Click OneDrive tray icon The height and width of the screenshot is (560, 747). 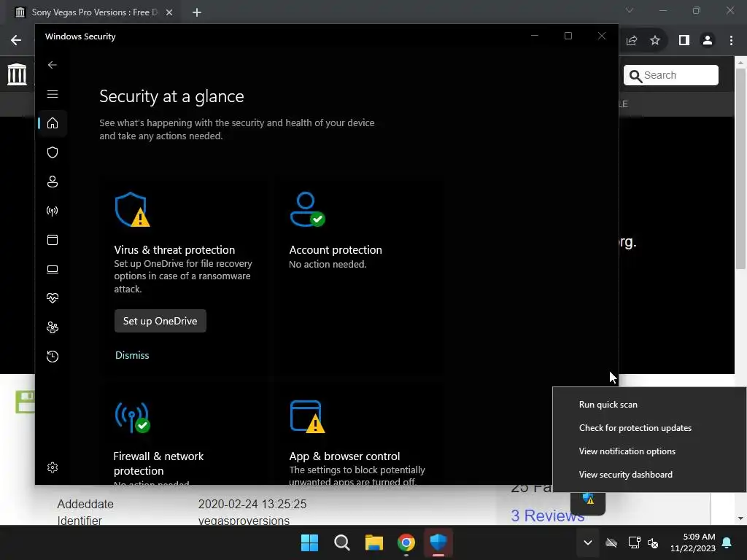click(611, 542)
